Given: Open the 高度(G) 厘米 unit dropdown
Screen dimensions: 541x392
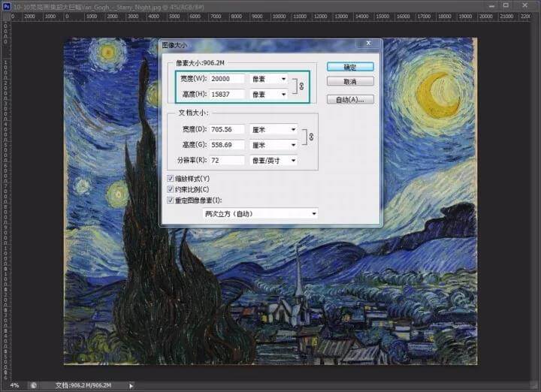Looking at the screenshot, I should [x=274, y=145].
